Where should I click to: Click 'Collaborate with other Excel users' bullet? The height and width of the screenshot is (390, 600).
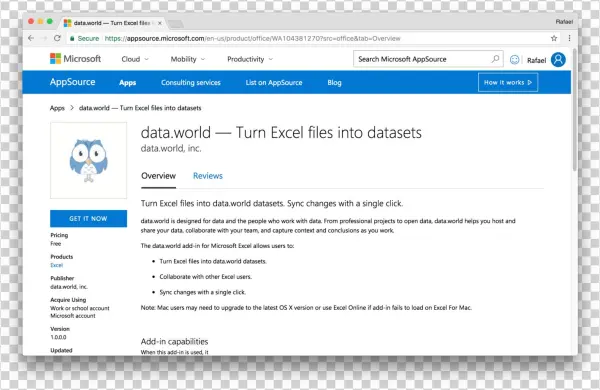pyautogui.click(x=205, y=277)
